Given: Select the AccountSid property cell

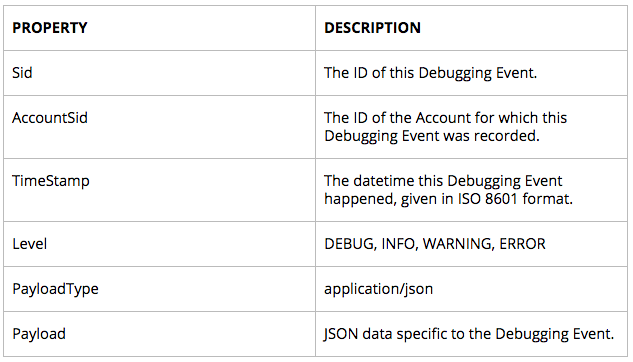Looking at the screenshot, I should click(159, 127).
